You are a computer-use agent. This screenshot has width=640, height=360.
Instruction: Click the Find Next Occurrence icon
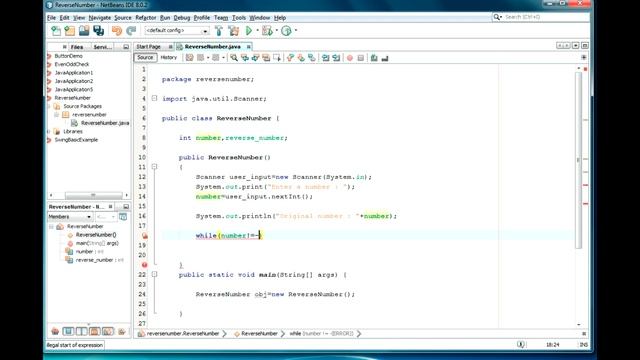pos(256,58)
